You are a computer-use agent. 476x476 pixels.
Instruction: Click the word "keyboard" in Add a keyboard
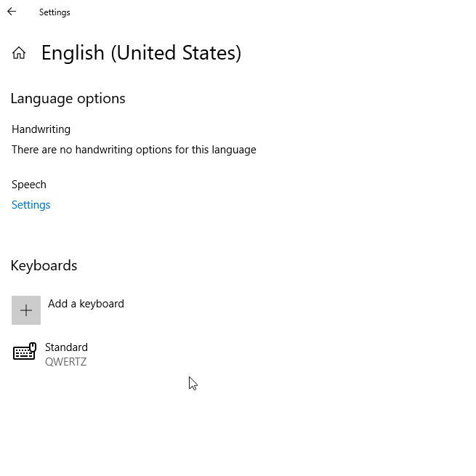point(101,304)
